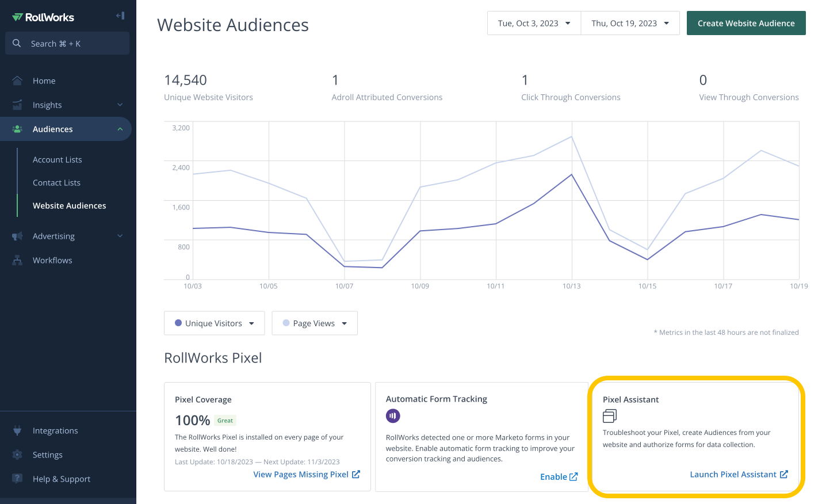Viewport: 822px width, 504px height.
Task: Collapse the Audiences menu chevron
Action: 120,129
